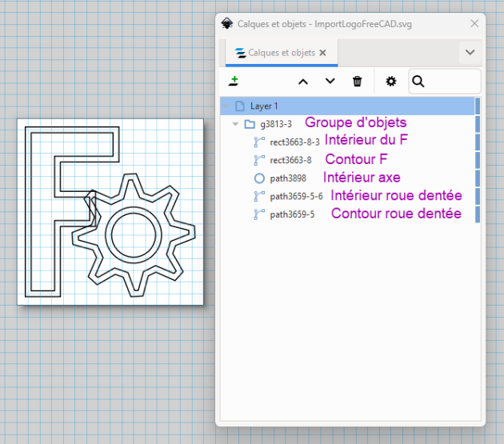The height and width of the screenshot is (444, 504).
Task: Select the path3659-5-6 object
Action: (296, 196)
